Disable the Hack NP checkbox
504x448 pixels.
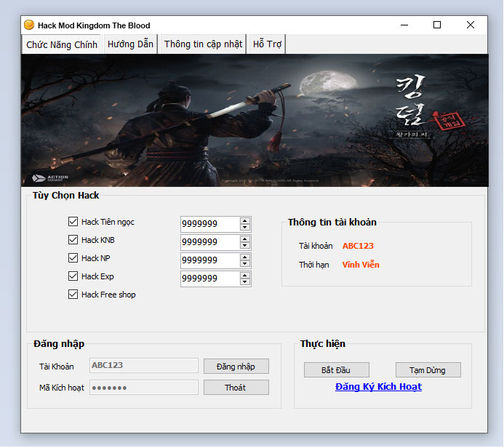click(x=73, y=258)
